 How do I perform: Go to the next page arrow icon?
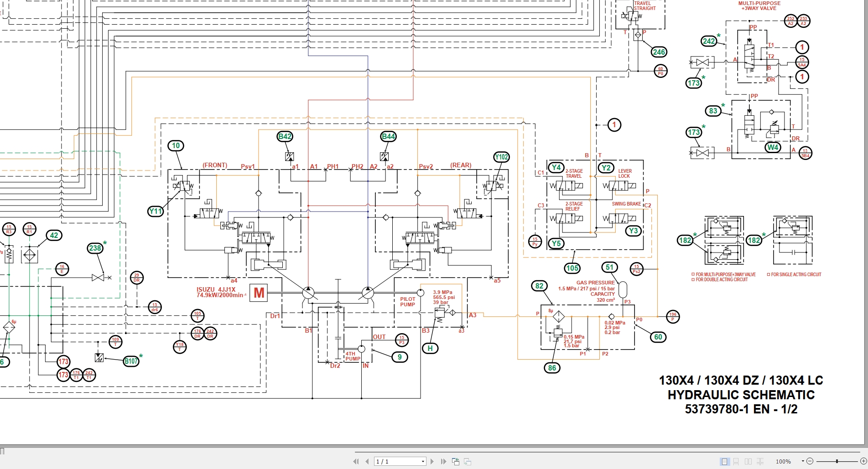431,461
